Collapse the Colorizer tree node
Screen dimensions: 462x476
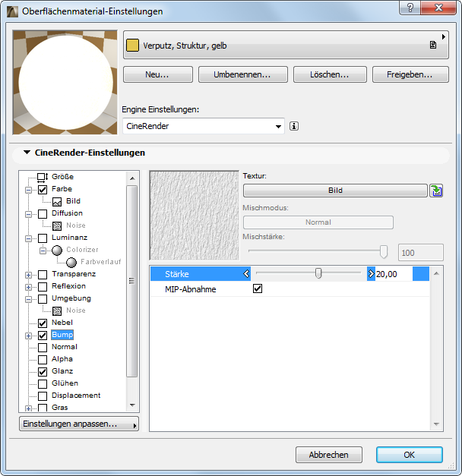point(43,251)
